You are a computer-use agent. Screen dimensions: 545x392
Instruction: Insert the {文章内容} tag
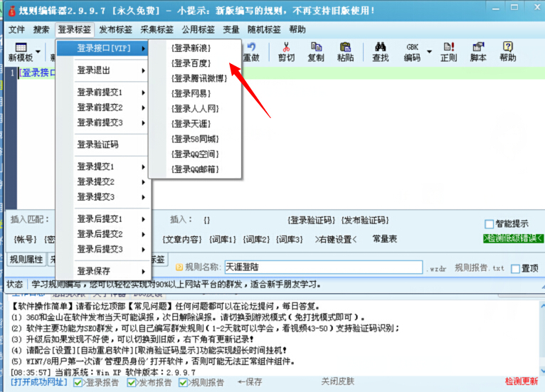pos(182,240)
